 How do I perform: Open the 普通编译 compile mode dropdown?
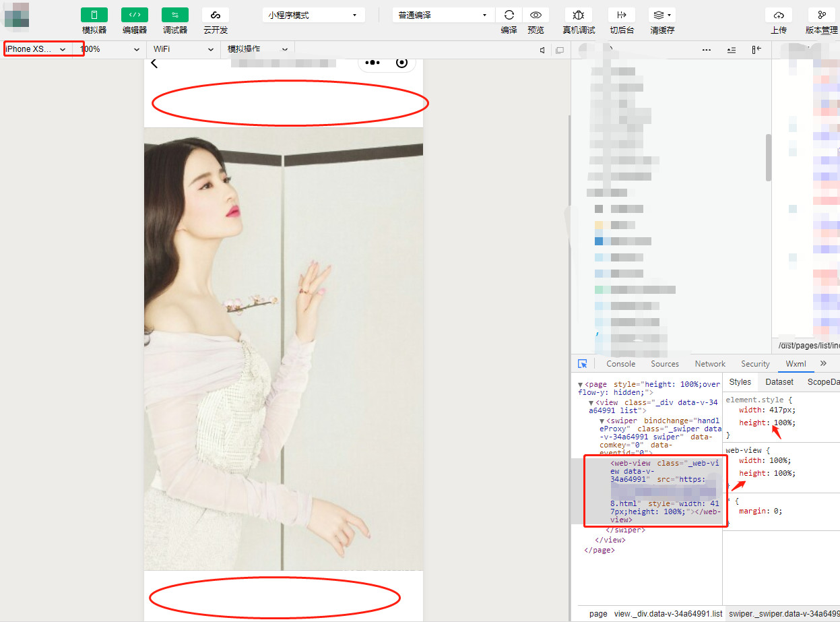443,15
